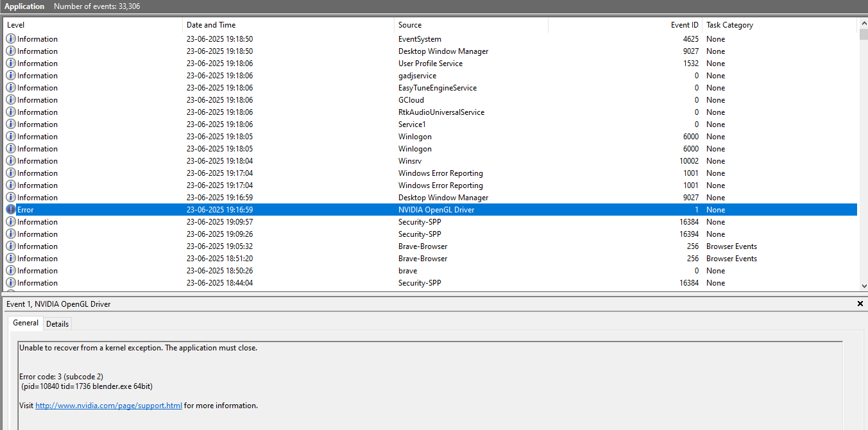868x430 pixels.
Task: Click Event ID 4625 cell
Action: pyautogui.click(x=691, y=39)
